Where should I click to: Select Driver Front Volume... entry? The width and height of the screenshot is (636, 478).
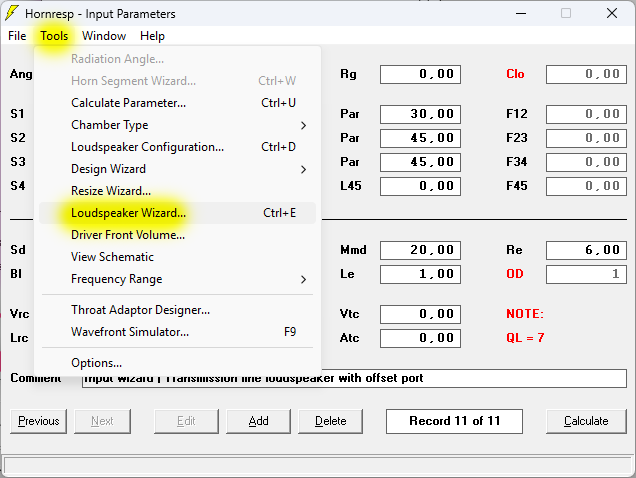coord(177,235)
